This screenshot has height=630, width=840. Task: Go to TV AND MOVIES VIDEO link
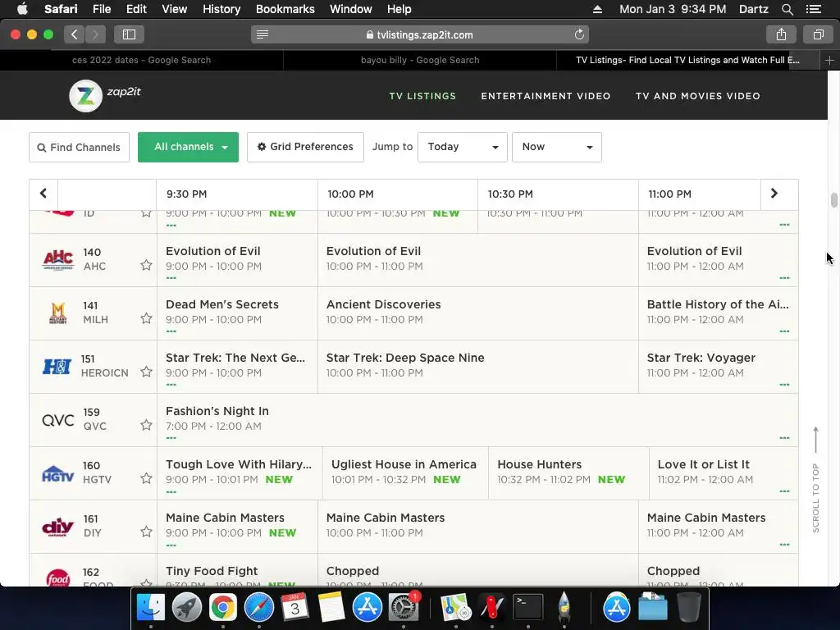tap(697, 96)
